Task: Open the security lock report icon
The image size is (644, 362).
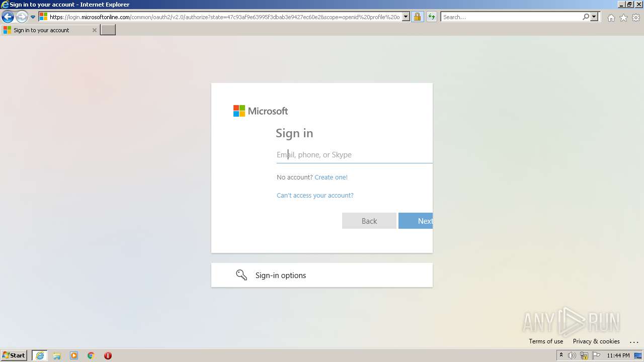Action: (x=417, y=17)
